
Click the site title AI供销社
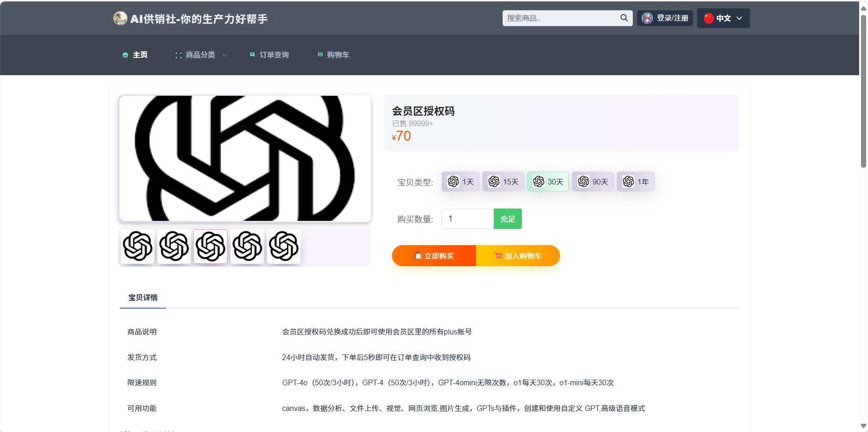(199, 19)
